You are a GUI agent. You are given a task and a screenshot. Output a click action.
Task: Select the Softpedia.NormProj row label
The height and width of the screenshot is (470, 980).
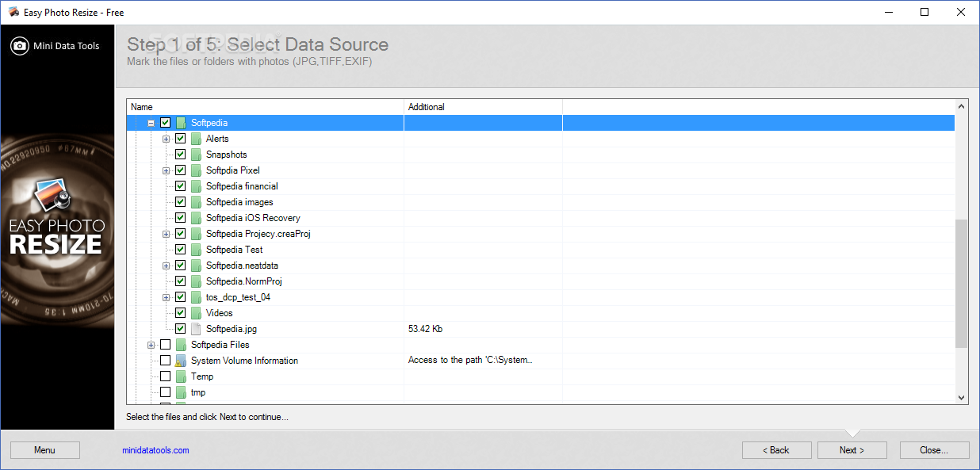click(x=244, y=281)
